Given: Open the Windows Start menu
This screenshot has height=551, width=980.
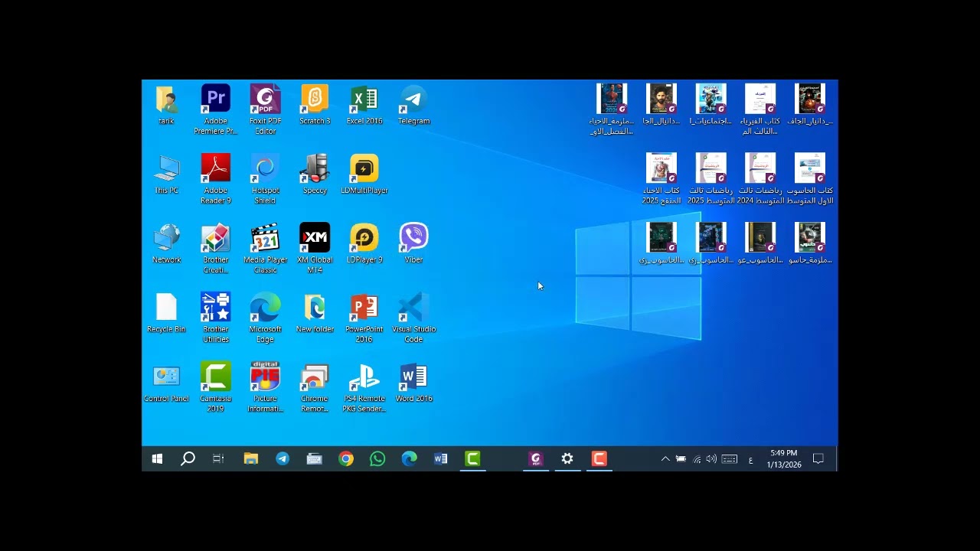Looking at the screenshot, I should 157,458.
